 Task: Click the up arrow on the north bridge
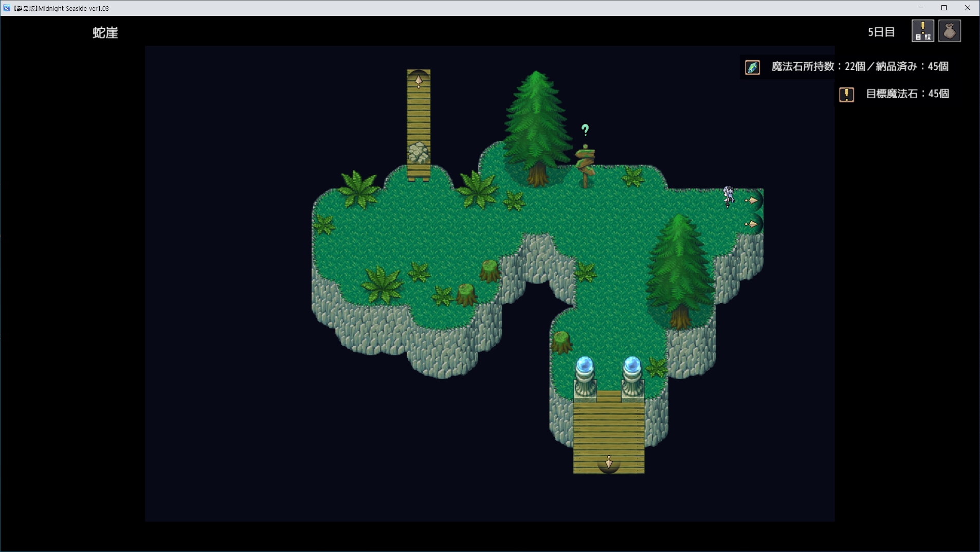pos(419,81)
